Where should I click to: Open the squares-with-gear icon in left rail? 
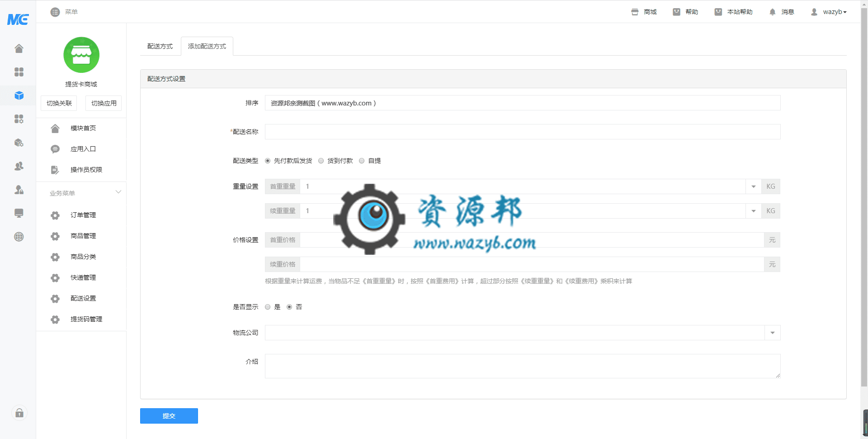[x=19, y=119]
